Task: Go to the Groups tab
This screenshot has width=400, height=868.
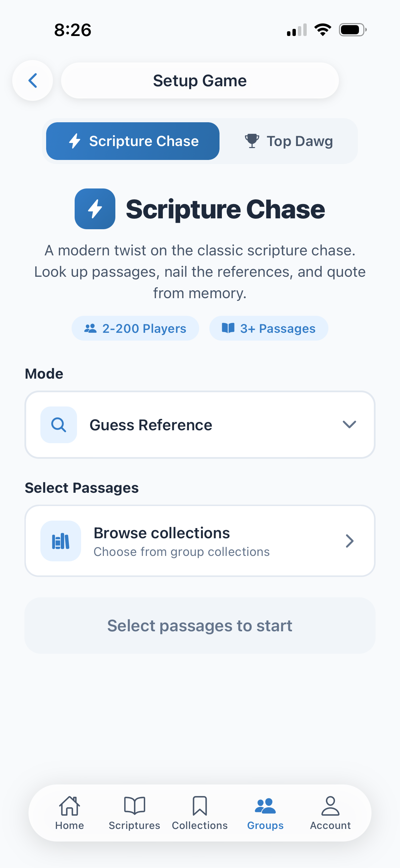Action: pos(265,813)
